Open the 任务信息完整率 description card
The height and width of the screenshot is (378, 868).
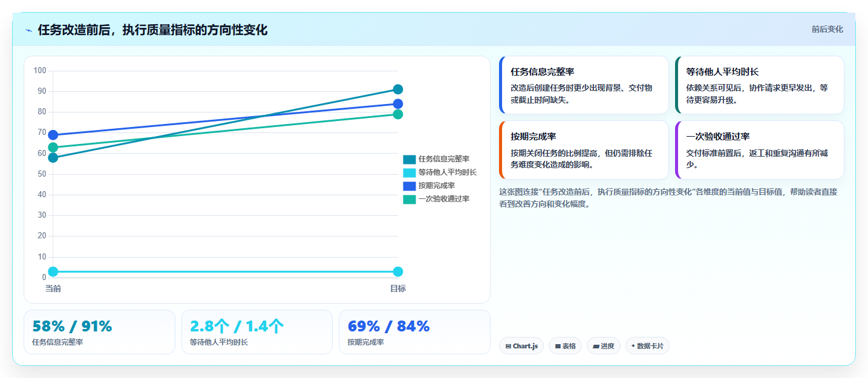click(x=584, y=85)
